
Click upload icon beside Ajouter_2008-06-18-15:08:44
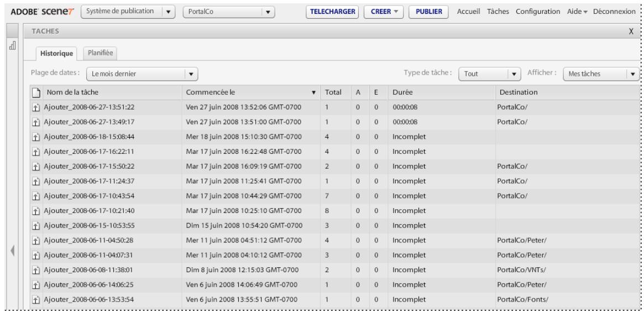coord(35,136)
